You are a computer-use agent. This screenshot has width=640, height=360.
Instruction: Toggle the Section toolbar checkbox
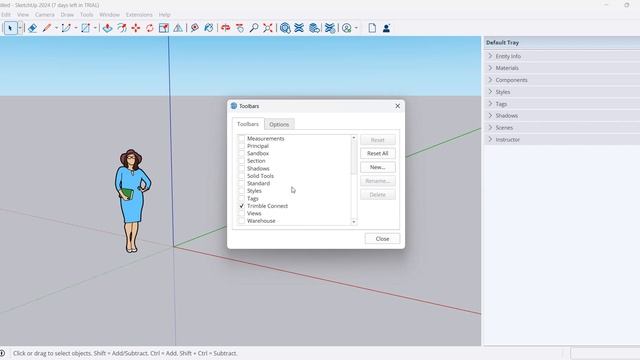(242, 161)
